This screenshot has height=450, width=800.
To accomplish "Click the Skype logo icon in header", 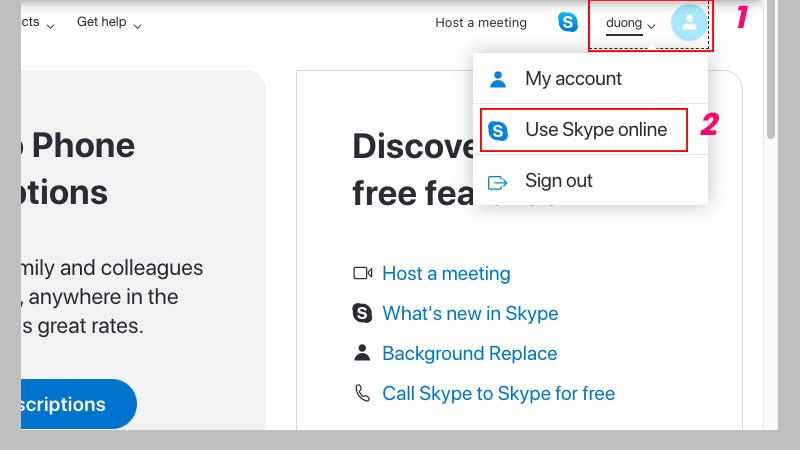I will tap(568, 22).
